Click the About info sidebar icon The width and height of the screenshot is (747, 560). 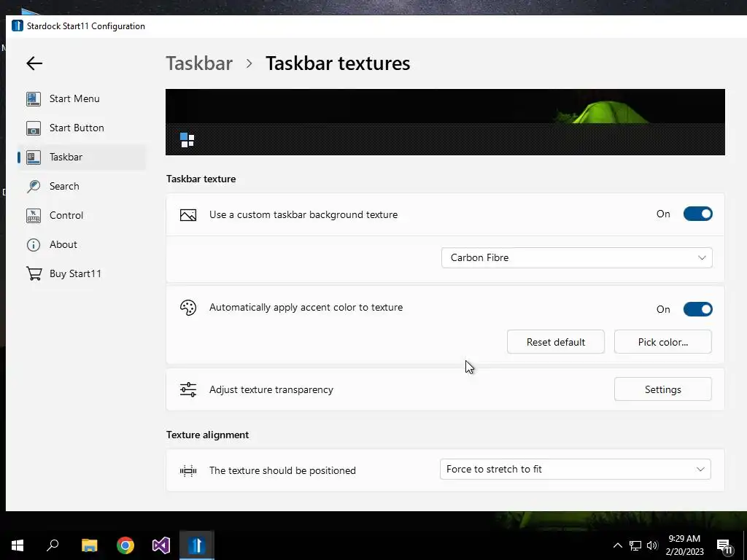point(34,245)
